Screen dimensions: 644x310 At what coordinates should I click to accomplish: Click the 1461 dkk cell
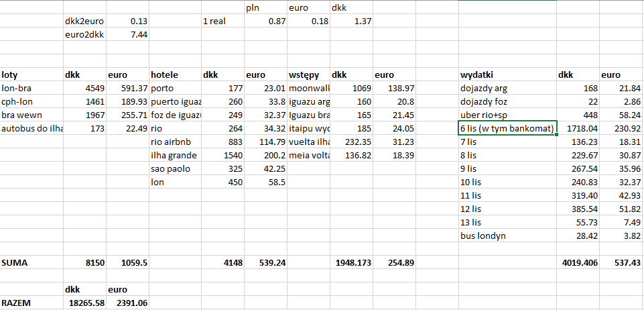click(84, 101)
